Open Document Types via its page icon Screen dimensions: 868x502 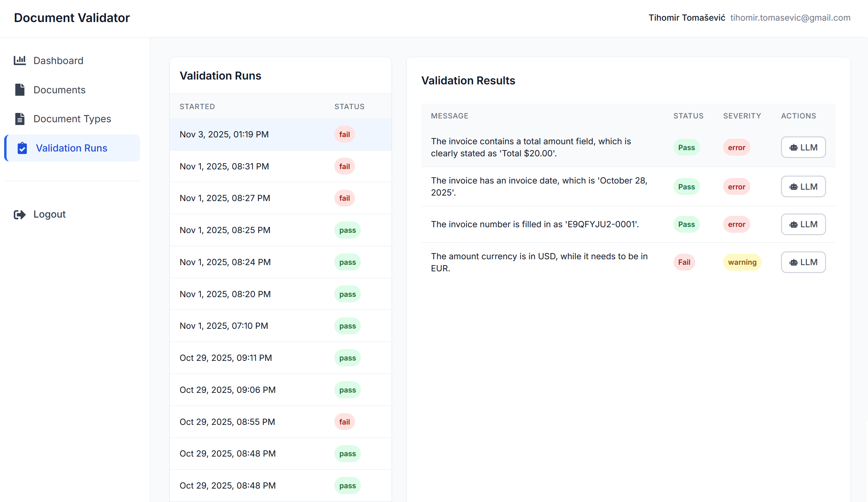[x=20, y=118]
